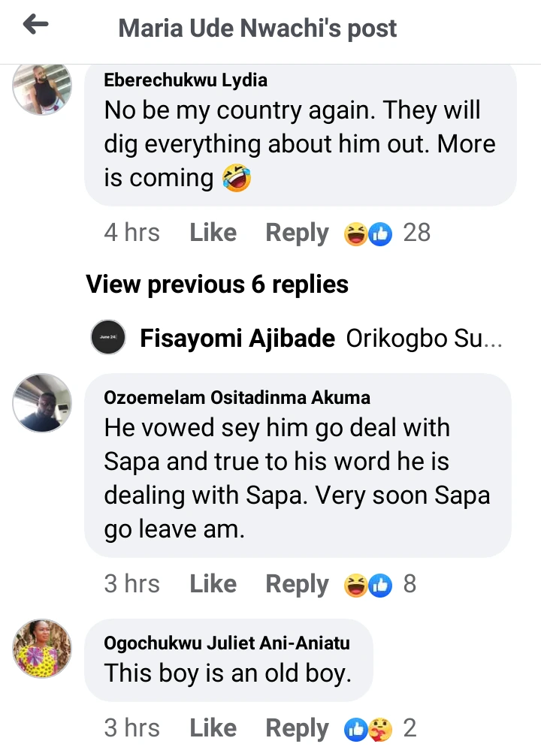Like Eberechukwu Lydia's comment
Image resolution: width=541 pixels, height=756 pixels.
tap(213, 233)
